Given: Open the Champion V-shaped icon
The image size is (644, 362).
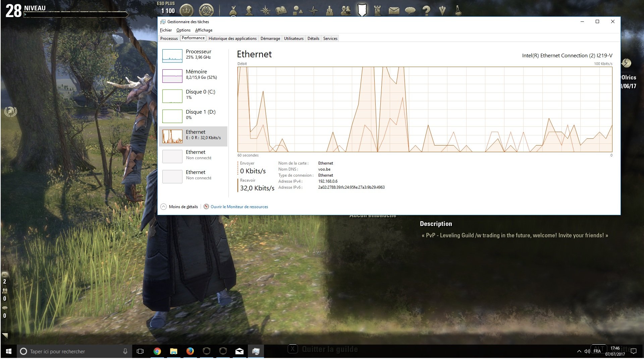Looking at the screenshot, I should 442,11.
